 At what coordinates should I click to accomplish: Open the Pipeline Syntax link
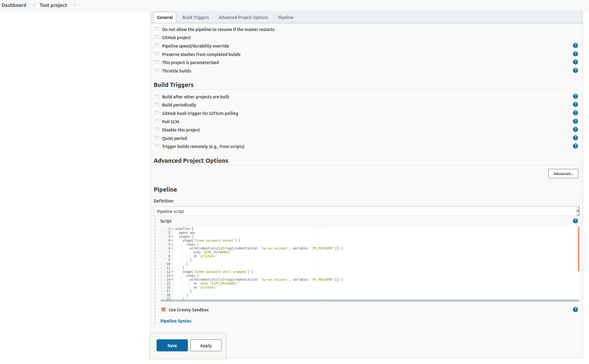176,321
